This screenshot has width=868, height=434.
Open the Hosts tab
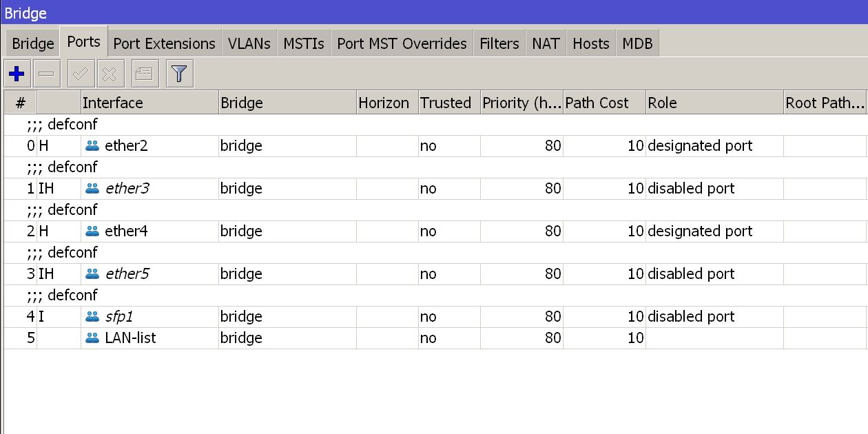[591, 43]
